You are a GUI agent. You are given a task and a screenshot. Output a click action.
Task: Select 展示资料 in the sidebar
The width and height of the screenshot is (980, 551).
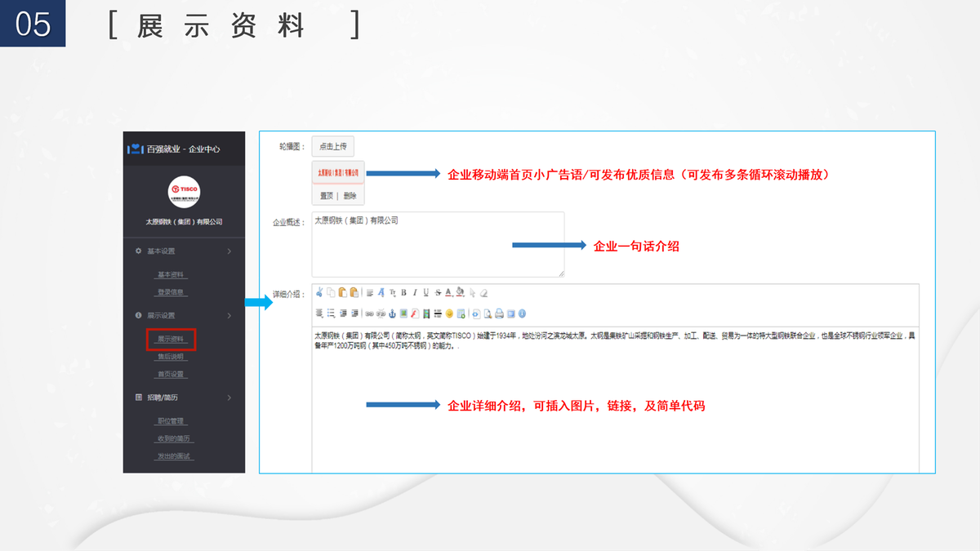(171, 339)
